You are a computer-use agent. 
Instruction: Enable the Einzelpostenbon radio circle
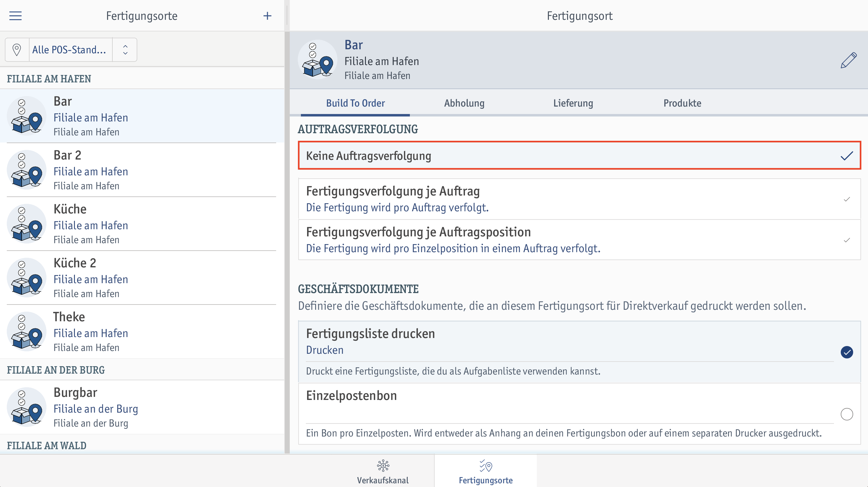point(846,414)
